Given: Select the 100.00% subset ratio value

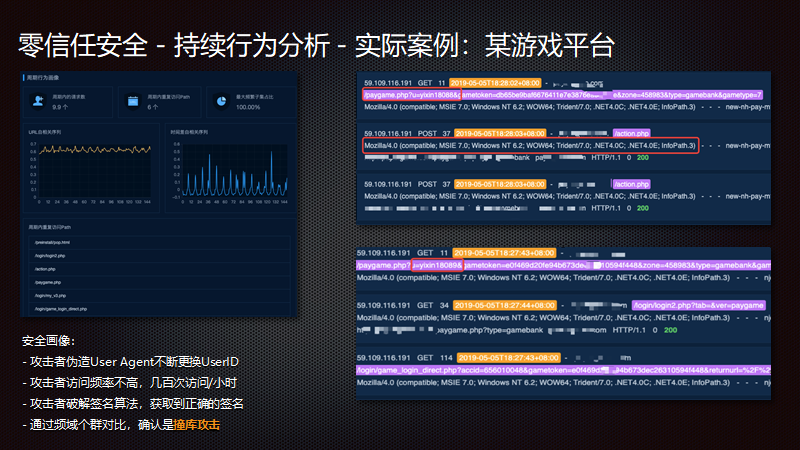Looking at the screenshot, I should click(248, 107).
